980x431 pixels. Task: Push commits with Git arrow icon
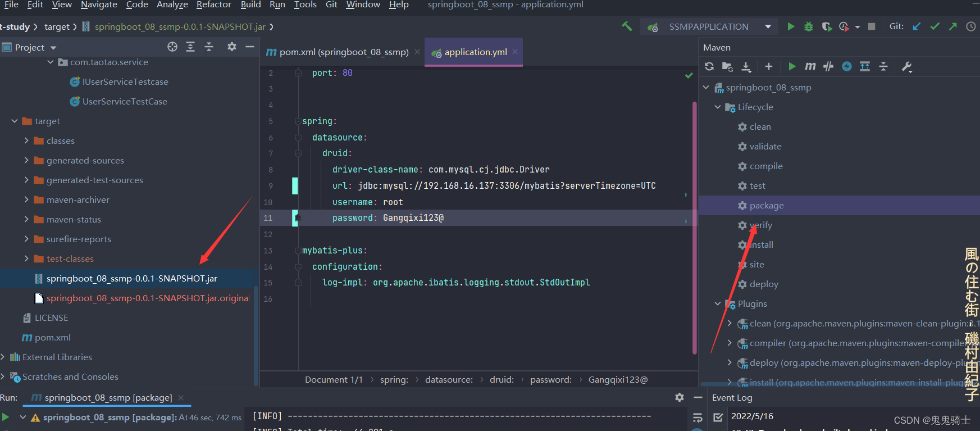pos(953,26)
